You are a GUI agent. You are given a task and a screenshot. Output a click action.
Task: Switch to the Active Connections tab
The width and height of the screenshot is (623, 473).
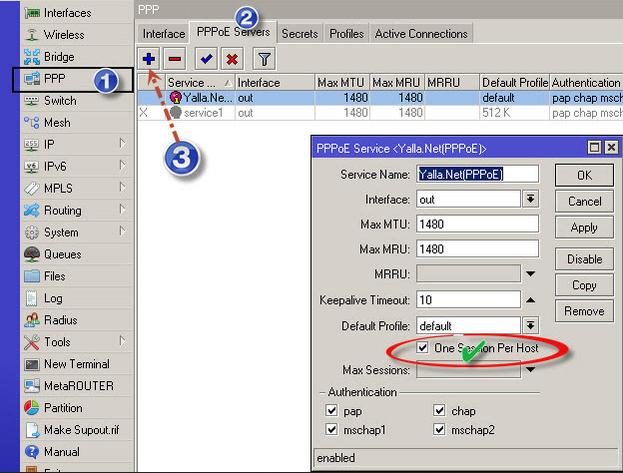pos(421,33)
